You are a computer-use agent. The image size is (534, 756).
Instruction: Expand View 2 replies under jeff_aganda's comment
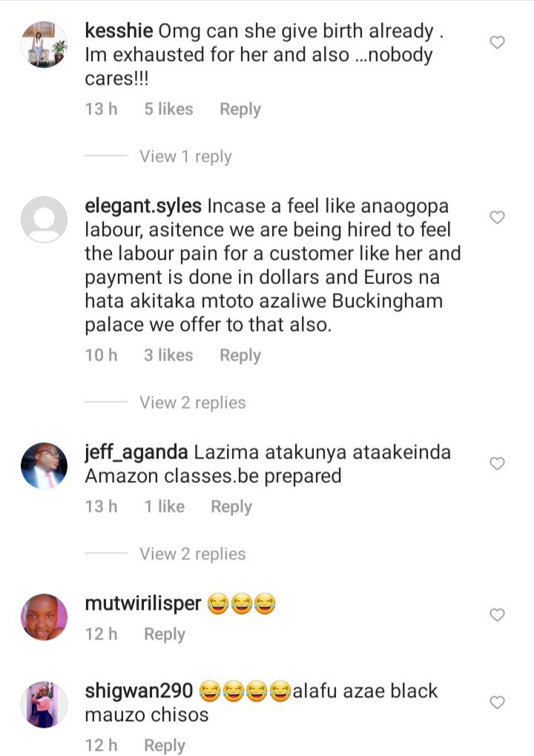(x=192, y=554)
